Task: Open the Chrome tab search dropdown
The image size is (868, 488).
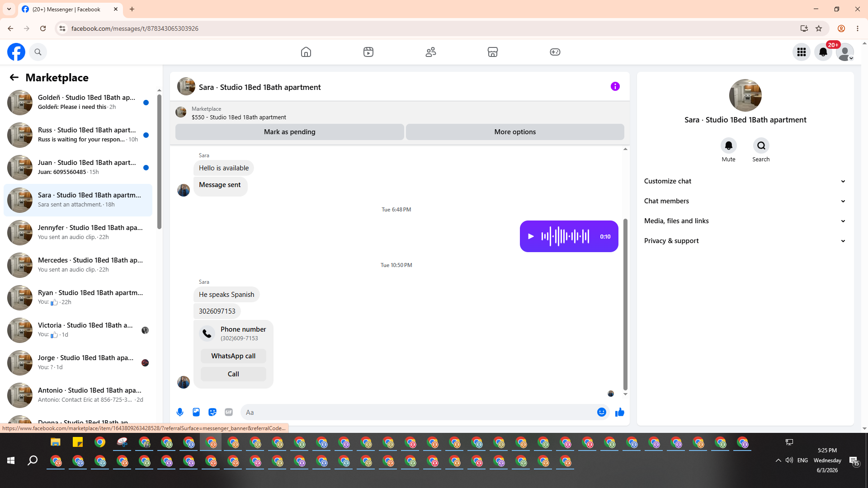Action: [9, 9]
